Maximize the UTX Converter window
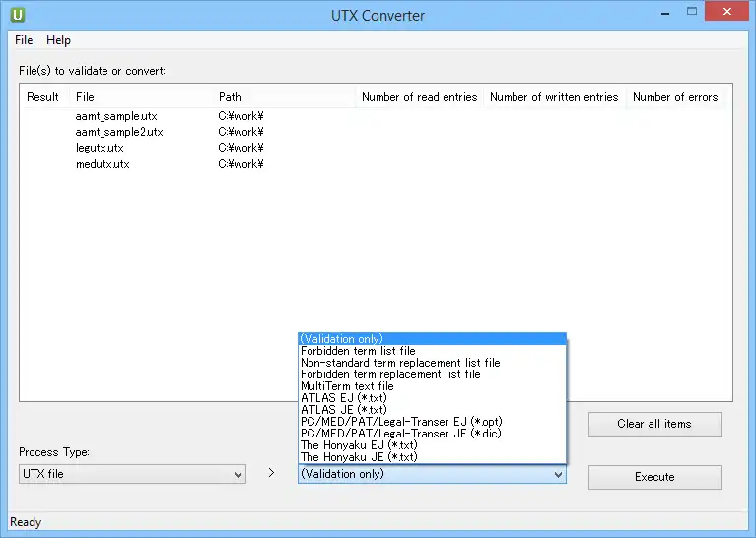The height and width of the screenshot is (538, 756). click(692, 12)
